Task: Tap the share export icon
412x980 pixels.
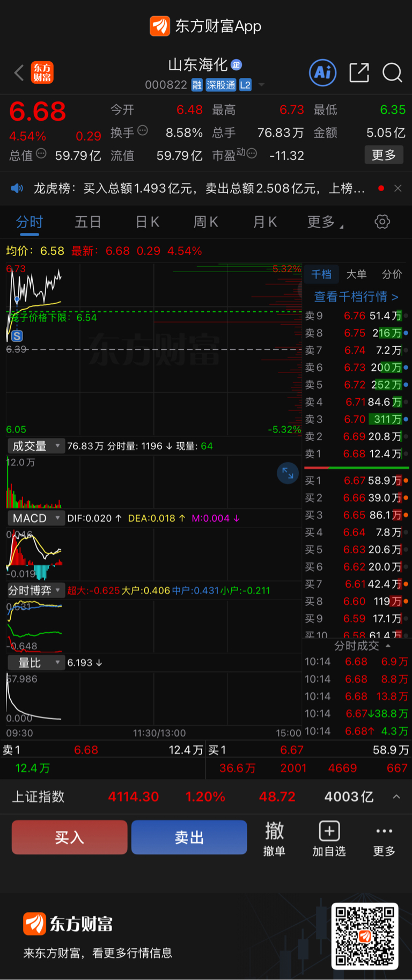Action: (x=359, y=72)
